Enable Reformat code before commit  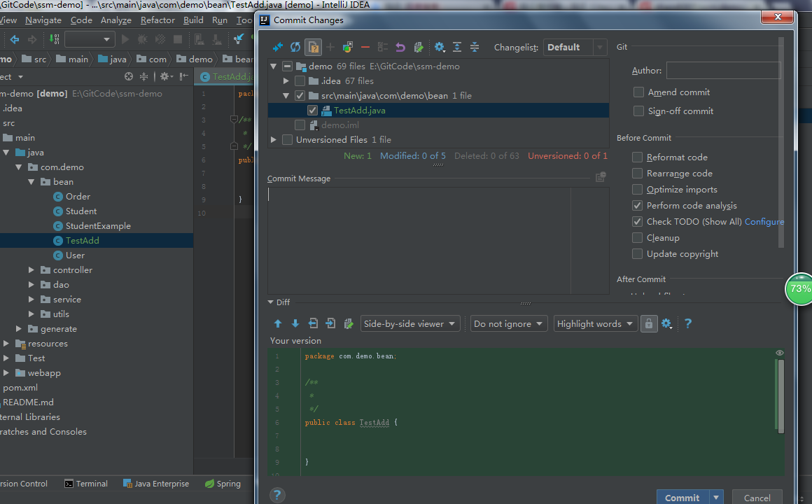(638, 157)
